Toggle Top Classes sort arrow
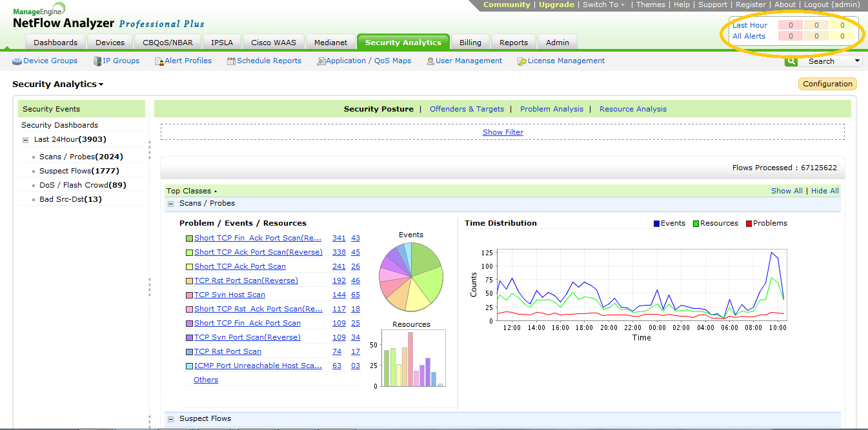 tap(216, 191)
